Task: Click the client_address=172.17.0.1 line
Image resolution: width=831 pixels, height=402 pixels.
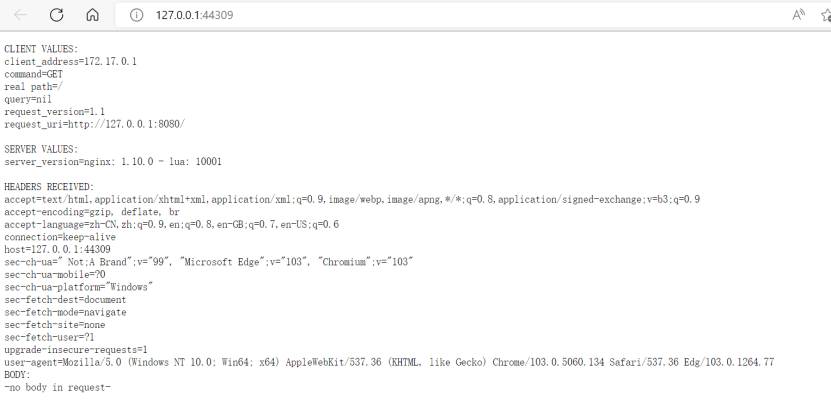Action: tap(70, 62)
